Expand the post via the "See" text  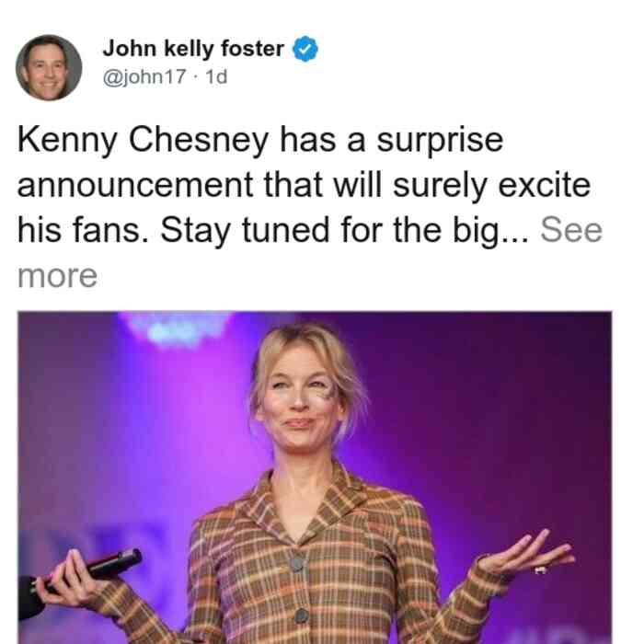pyautogui.click(x=571, y=230)
